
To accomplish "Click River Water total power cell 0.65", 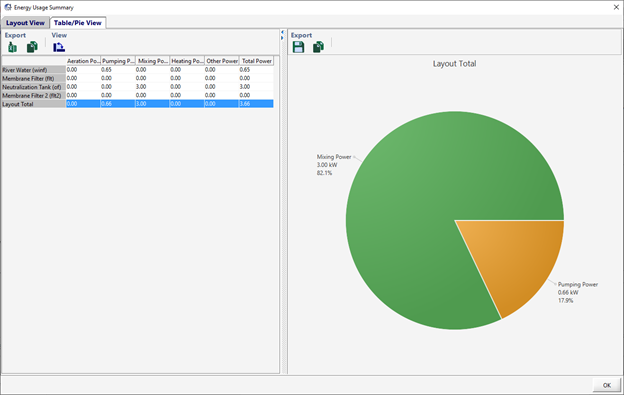I will tap(256, 70).
